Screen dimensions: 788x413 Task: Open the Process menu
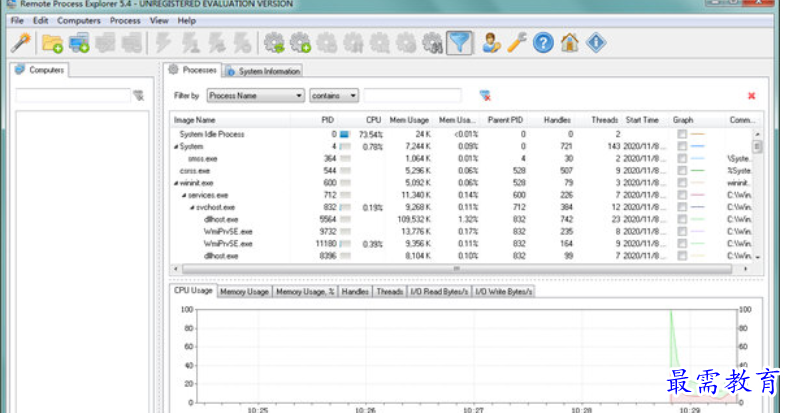[x=125, y=20]
